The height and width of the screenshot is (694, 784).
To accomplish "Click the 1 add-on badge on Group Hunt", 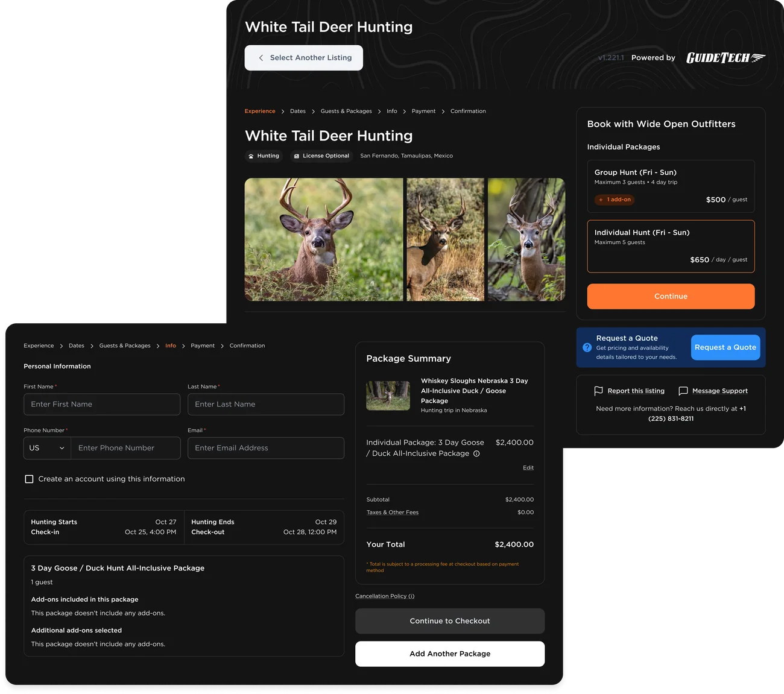I will 615,200.
